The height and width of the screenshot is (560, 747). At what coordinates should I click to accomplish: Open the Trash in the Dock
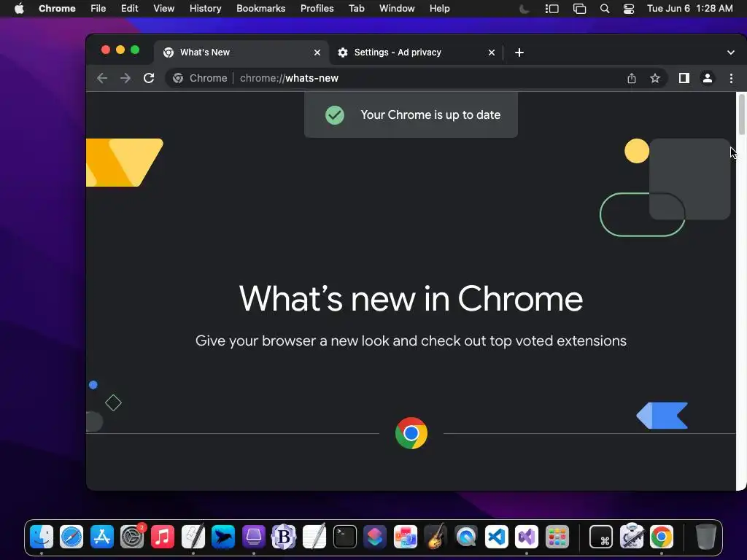(x=705, y=537)
